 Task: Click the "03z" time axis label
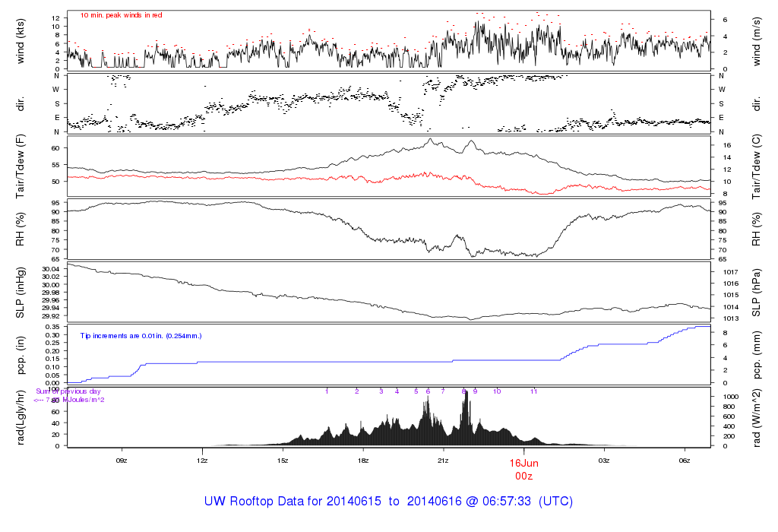(x=604, y=461)
